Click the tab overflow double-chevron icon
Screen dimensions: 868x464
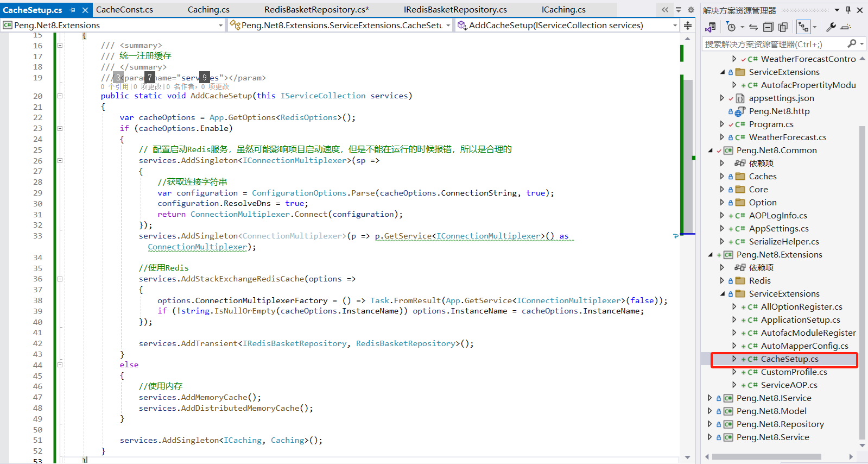click(665, 10)
